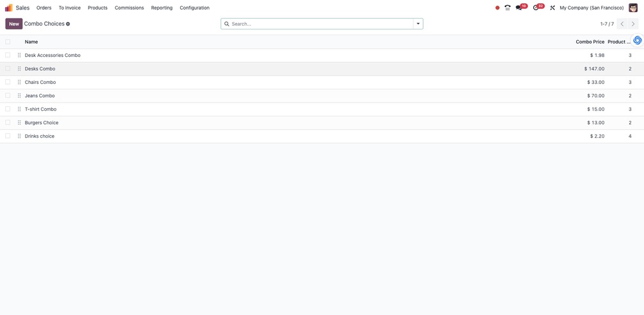Open the To Invoice menu
This screenshot has height=315, width=644.
(69, 8)
